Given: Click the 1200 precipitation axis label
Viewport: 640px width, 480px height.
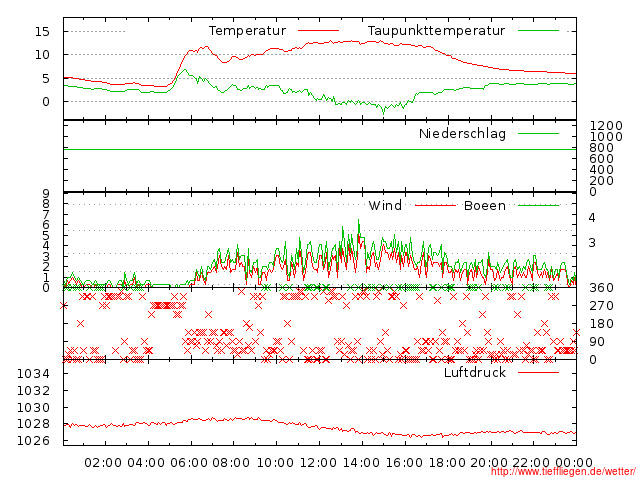Looking at the screenshot, I should point(606,125).
